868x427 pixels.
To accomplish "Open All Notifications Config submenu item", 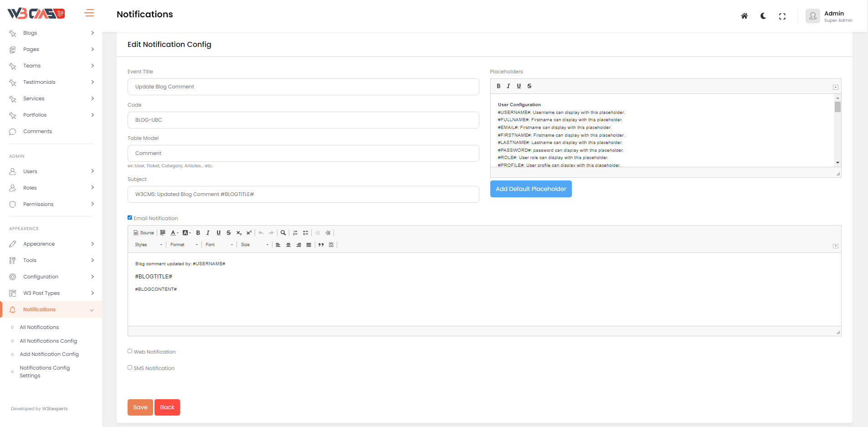I will click(x=48, y=341).
